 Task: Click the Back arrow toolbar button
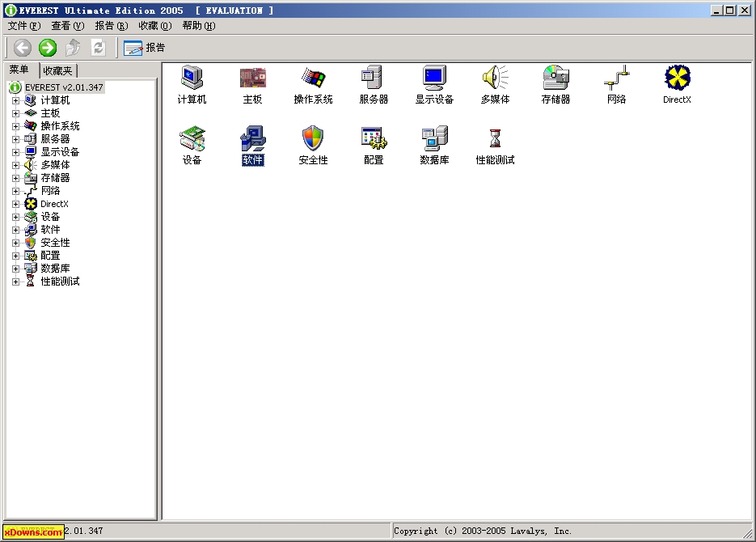pos(22,47)
